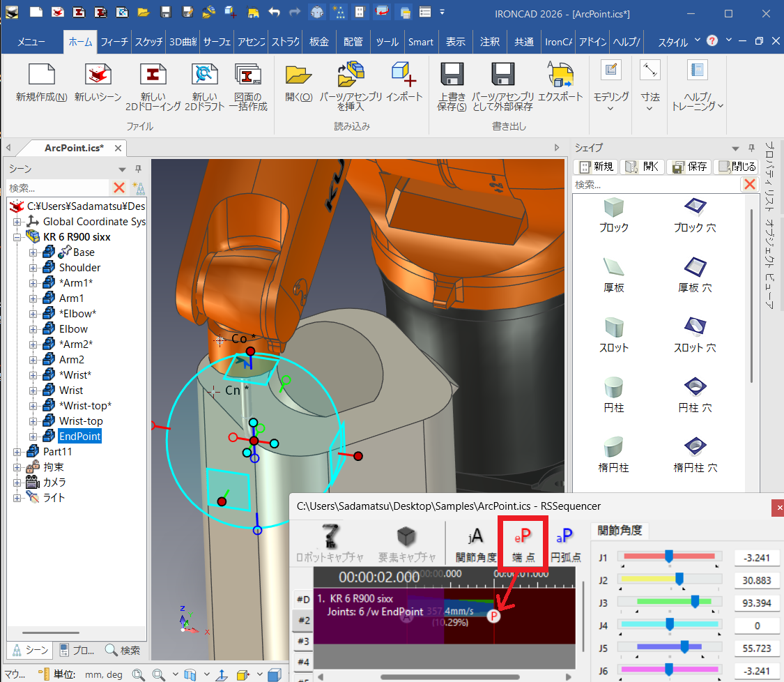The width and height of the screenshot is (784, 682).
Task: Create a 新しい 2Dドローイング drawing
Action: [153, 75]
